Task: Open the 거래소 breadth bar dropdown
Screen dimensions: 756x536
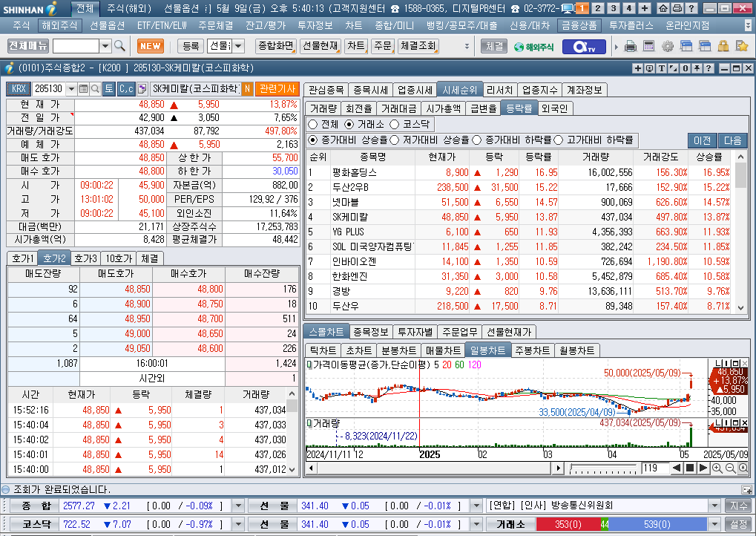Action: click(715, 524)
